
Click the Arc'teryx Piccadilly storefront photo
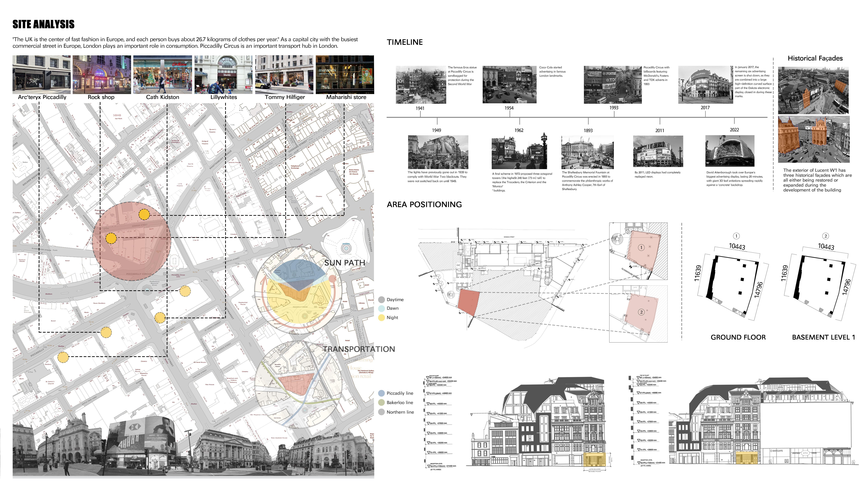click(x=41, y=74)
